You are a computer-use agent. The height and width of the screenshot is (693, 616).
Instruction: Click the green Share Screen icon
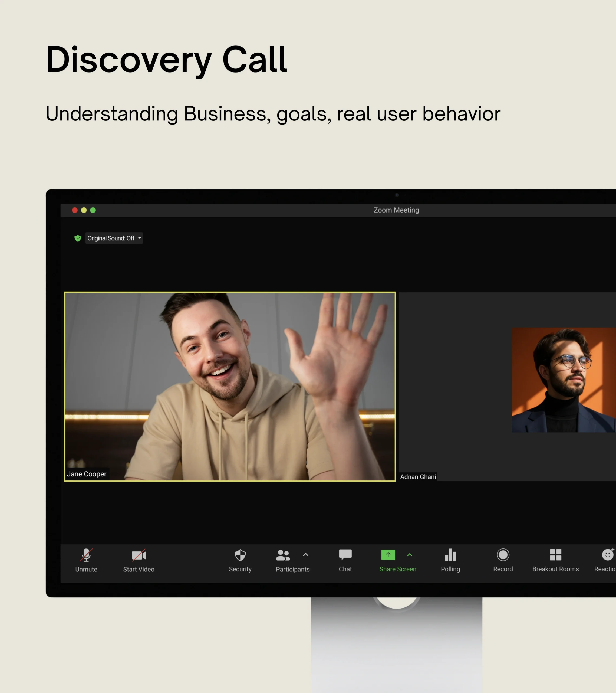coord(388,555)
